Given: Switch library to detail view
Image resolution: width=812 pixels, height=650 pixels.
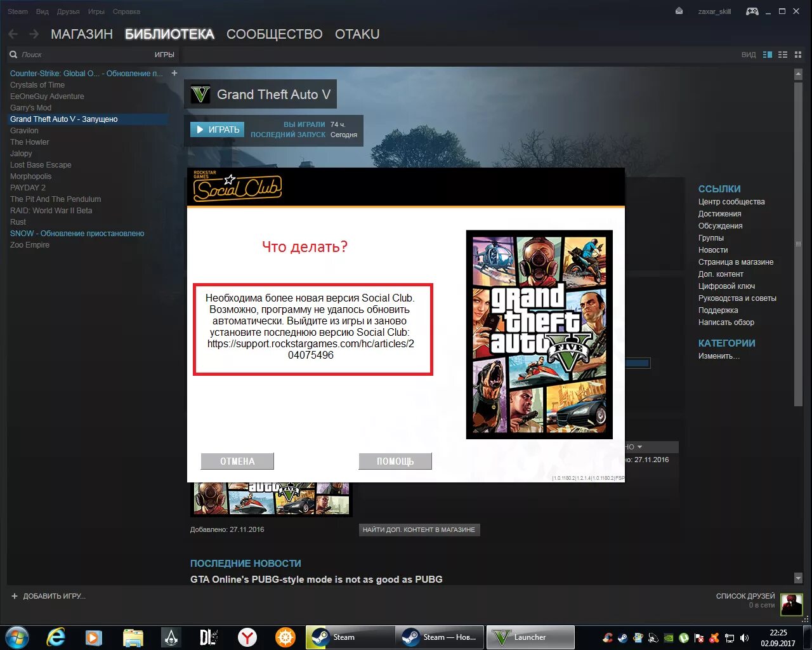Looking at the screenshot, I should click(768, 55).
